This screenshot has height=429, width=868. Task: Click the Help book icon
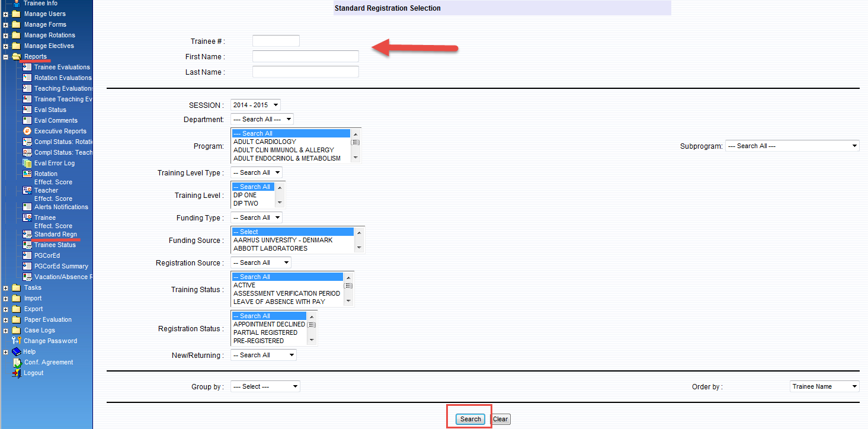click(17, 351)
